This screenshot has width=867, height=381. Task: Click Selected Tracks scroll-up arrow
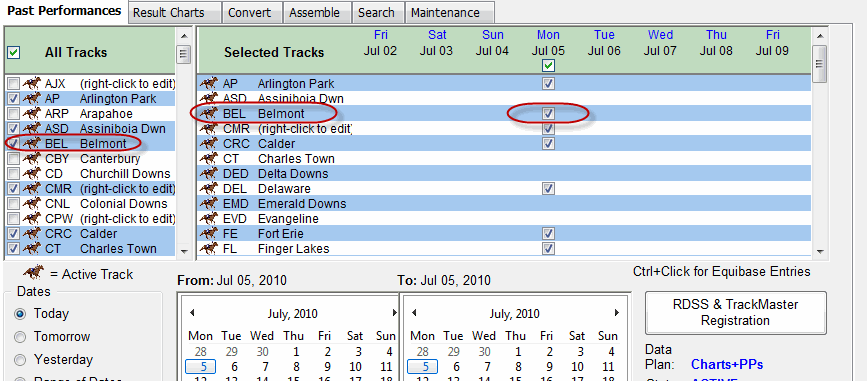tap(821, 35)
